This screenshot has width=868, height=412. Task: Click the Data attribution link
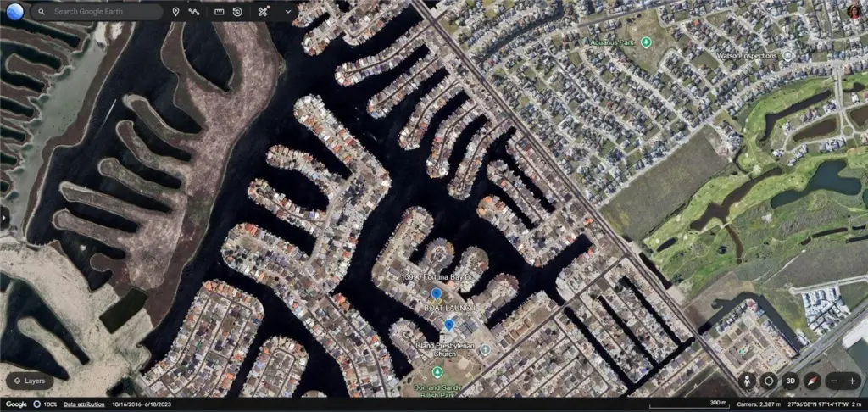(x=85, y=404)
